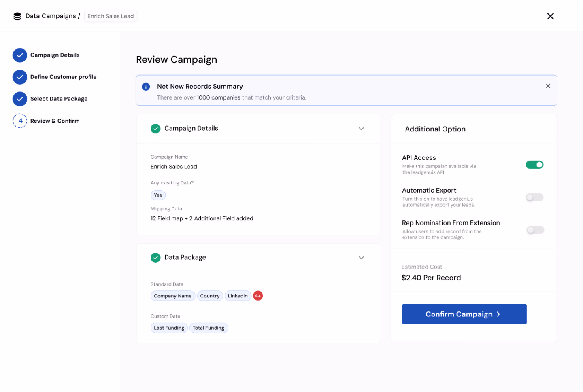Collapse the Campaign Details card
Screen dimensions: 583x392
(x=361, y=128)
